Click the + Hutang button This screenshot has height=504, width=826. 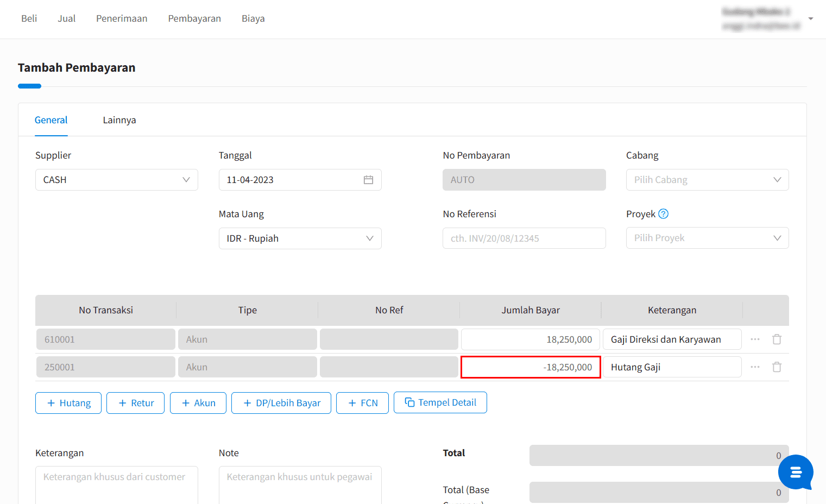tap(68, 403)
